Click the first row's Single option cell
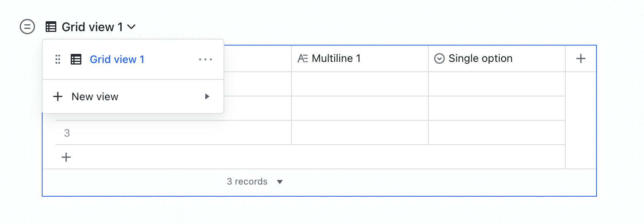This screenshot has height=224, width=644. tap(496, 84)
